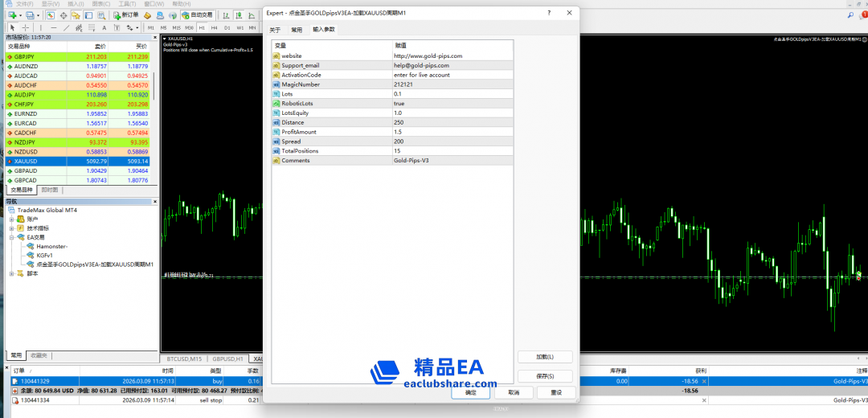Screen dimensions: 868x418
Task: Expand the 账户 (Accounts) tree node
Action: [12, 219]
